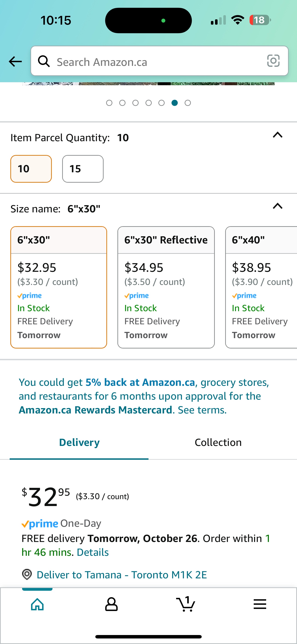This screenshot has height=644, width=297.
Task: Tap the delivery location pin icon
Action: click(27, 574)
